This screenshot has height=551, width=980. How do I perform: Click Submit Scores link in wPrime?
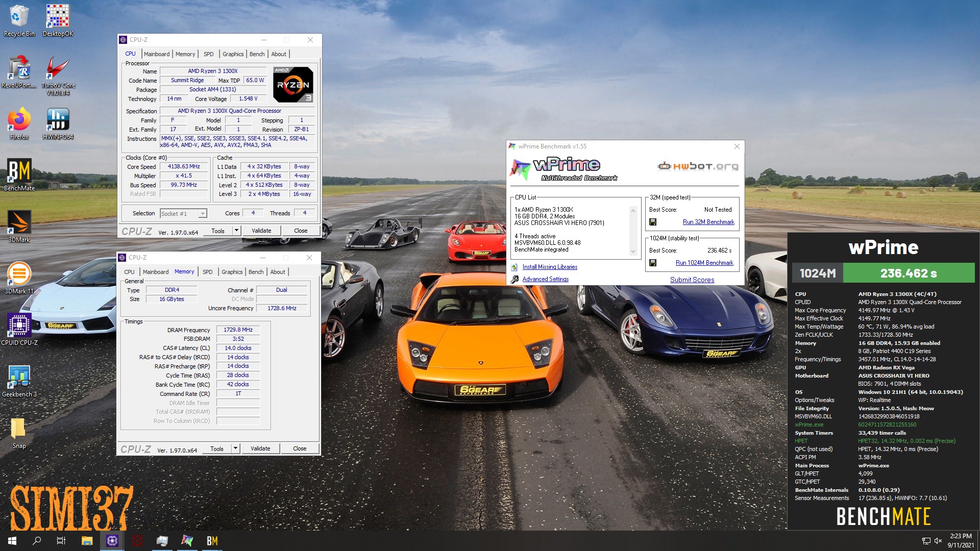[x=692, y=280]
